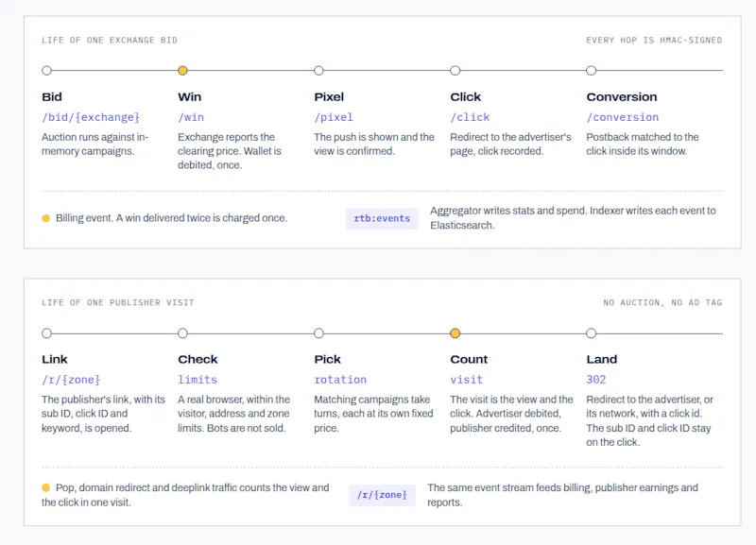Click the /click endpoint text

coord(470,117)
